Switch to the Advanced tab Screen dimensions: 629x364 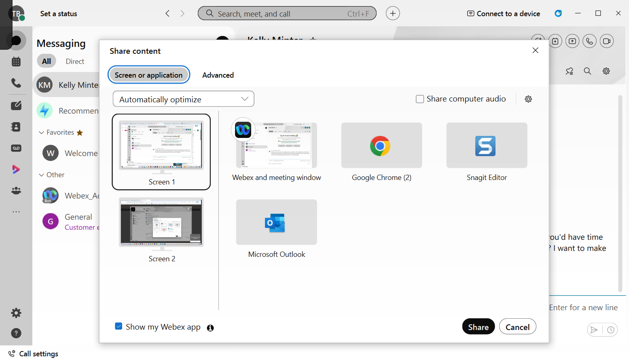pos(218,75)
